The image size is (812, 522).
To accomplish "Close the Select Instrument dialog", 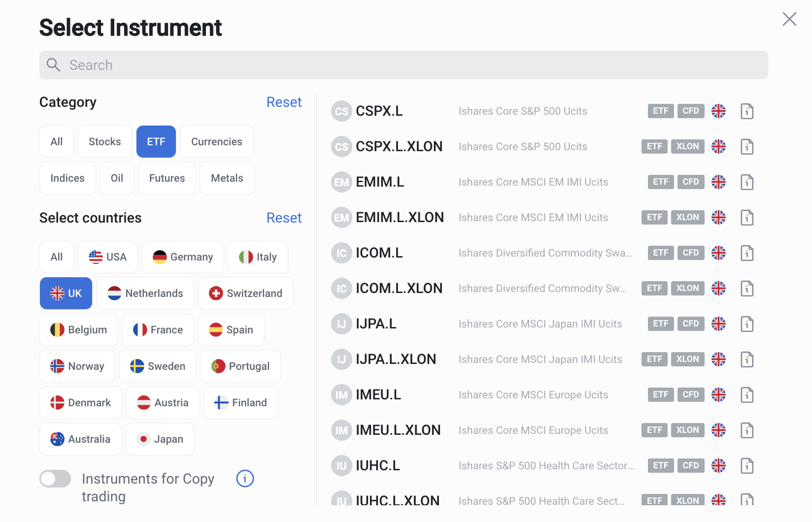I will coord(789,19).
